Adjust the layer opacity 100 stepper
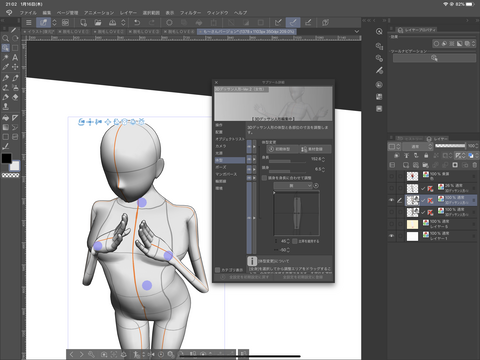This screenshot has height=360, width=480. (x=478, y=146)
